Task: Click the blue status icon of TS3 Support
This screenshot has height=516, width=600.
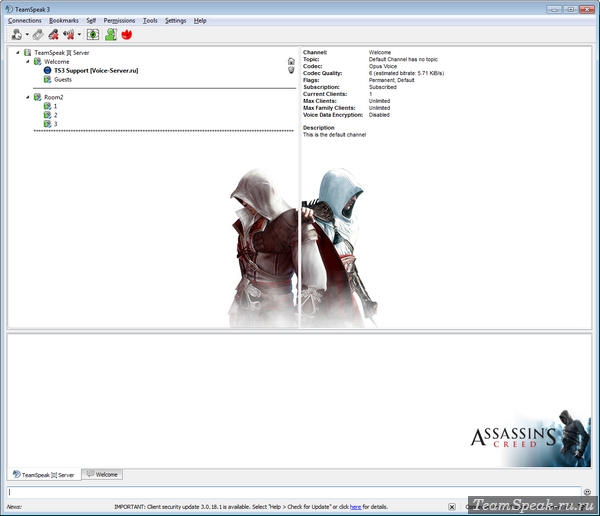Action: point(47,70)
